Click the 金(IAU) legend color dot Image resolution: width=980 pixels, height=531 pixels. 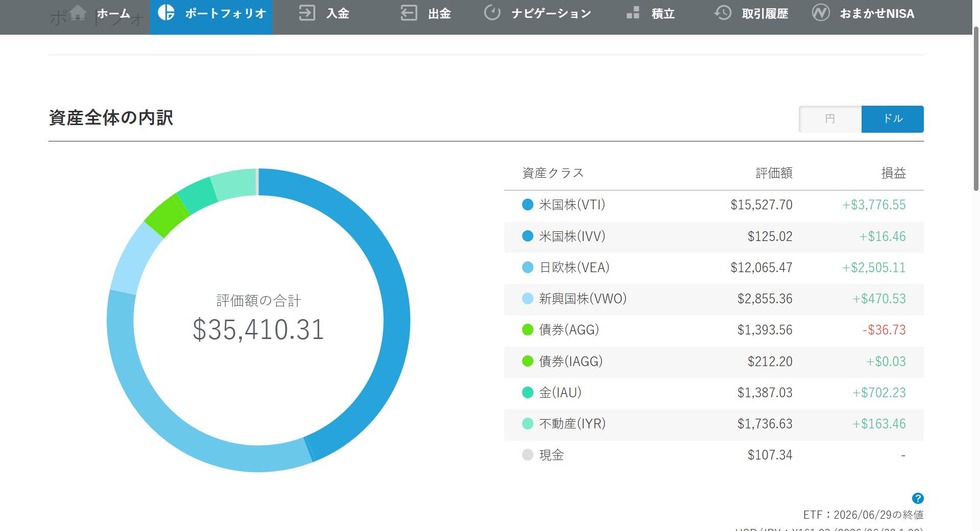click(x=528, y=393)
